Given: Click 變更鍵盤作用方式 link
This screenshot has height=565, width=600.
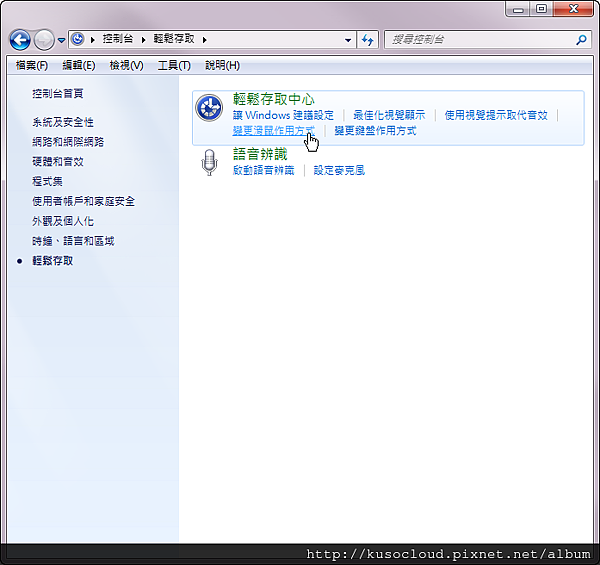Looking at the screenshot, I should [375, 131].
